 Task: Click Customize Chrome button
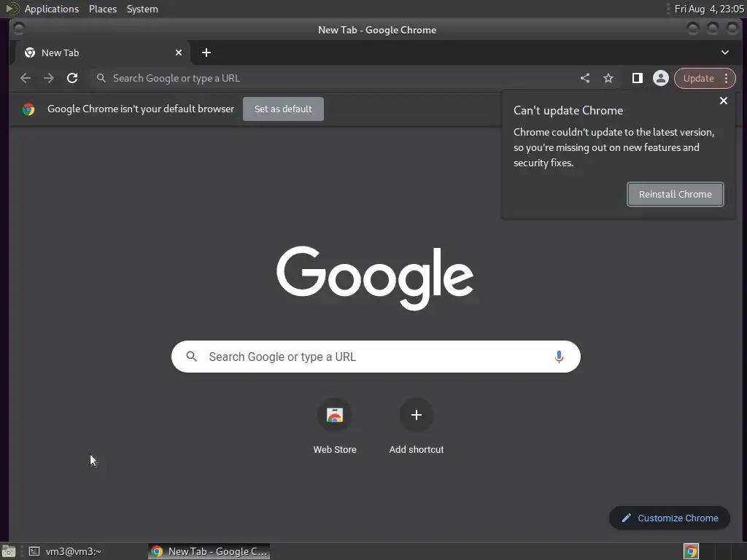[670, 518]
